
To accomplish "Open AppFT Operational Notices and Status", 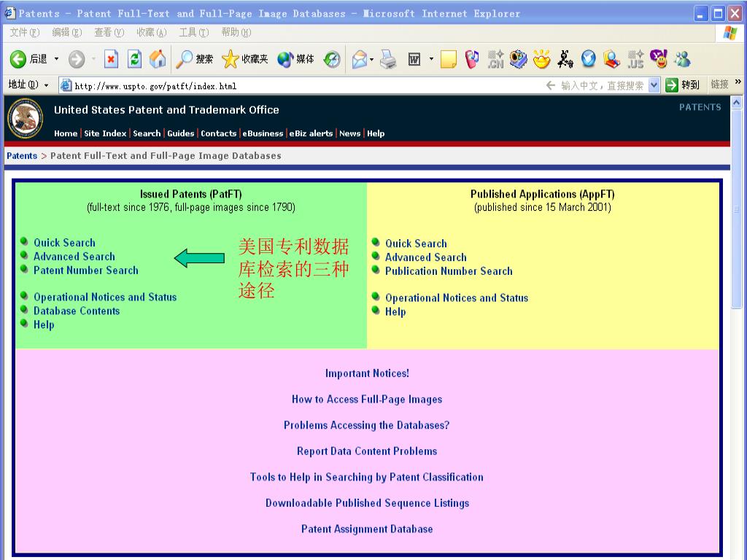I will (x=457, y=298).
